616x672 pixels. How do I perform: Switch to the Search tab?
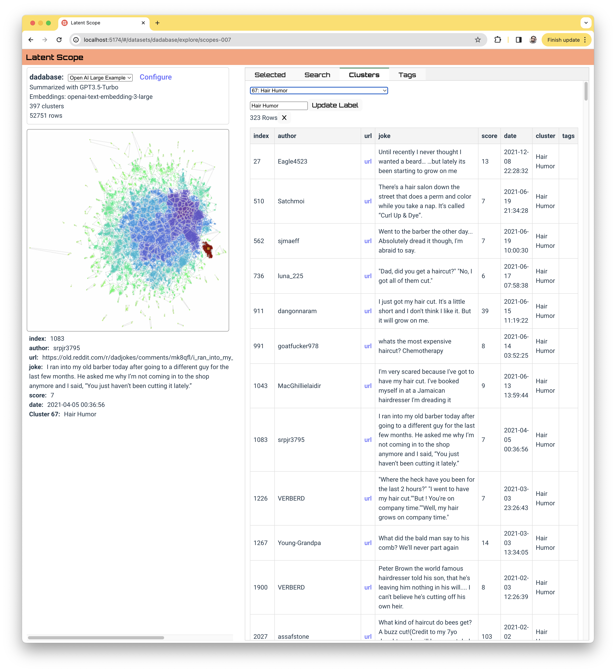(317, 75)
